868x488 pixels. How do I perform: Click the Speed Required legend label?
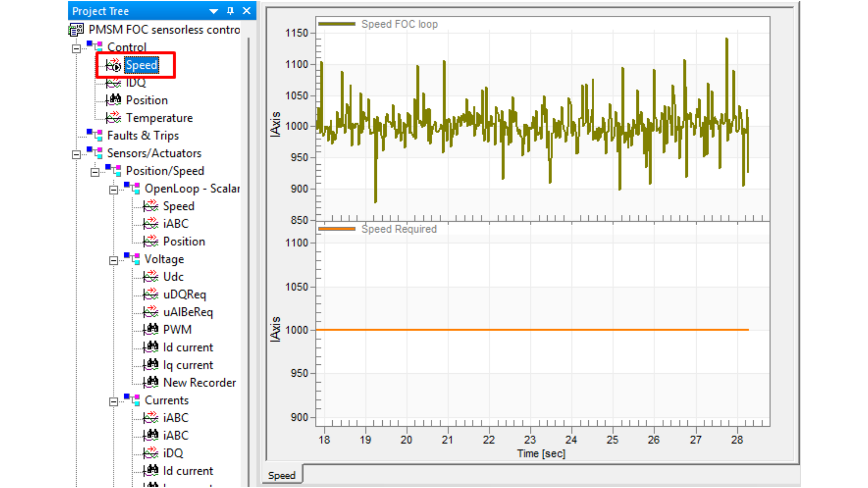pos(399,229)
